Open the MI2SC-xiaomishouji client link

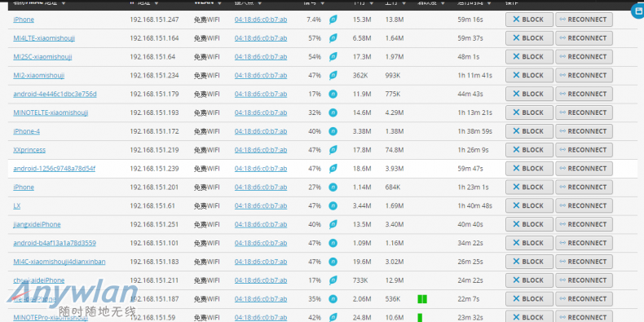coord(42,57)
